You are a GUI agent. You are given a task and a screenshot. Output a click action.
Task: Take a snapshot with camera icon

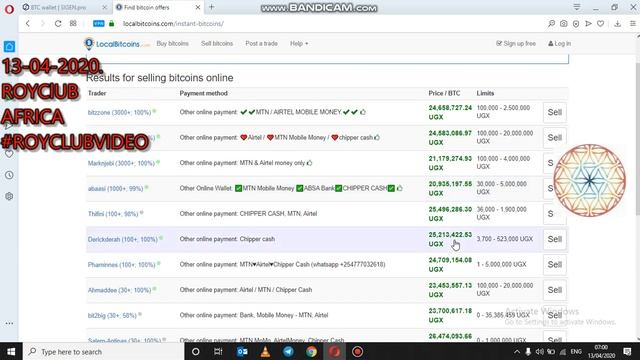pos(564,24)
